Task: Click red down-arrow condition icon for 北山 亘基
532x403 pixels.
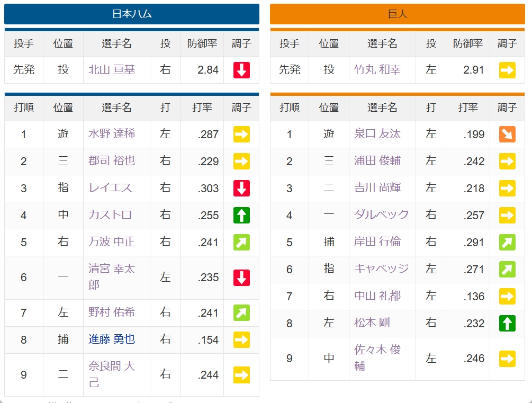Action: (241, 70)
